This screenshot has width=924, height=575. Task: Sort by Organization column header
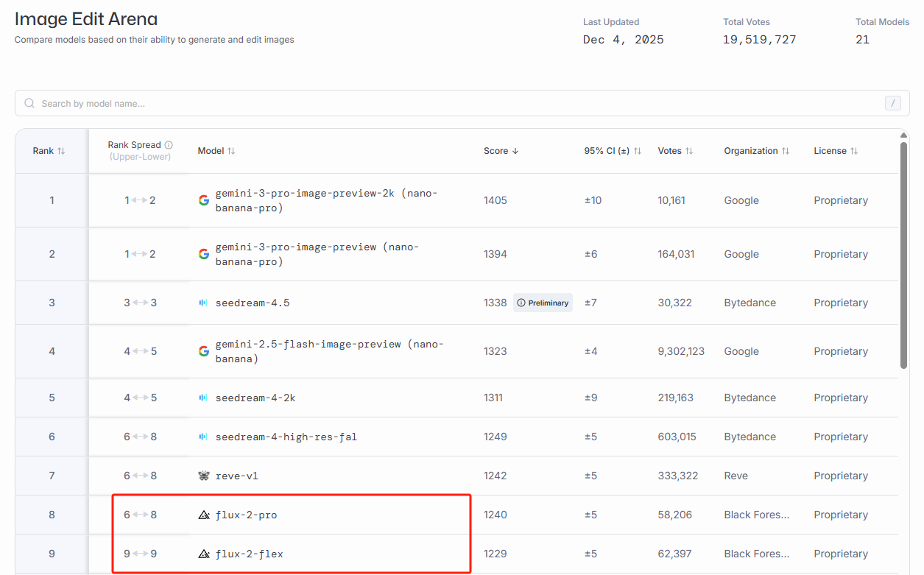click(x=756, y=151)
